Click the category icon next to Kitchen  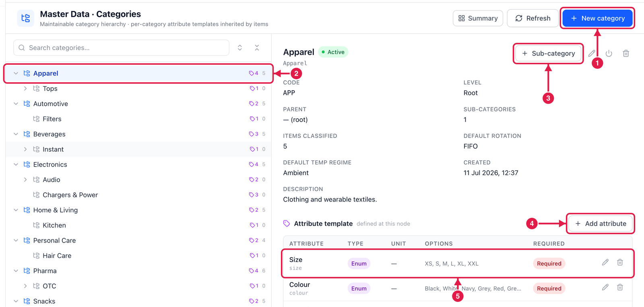[36, 225]
